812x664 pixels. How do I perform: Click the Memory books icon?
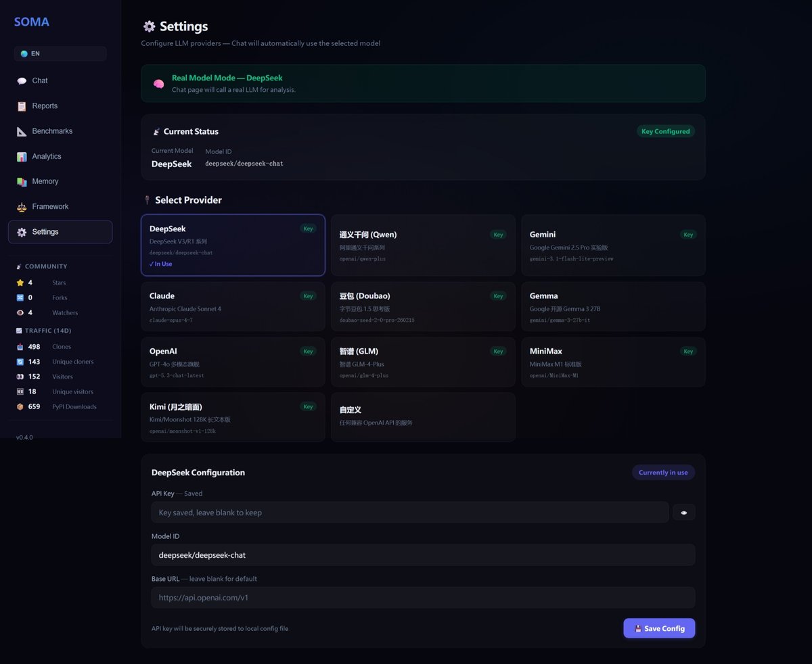(x=22, y=181)
